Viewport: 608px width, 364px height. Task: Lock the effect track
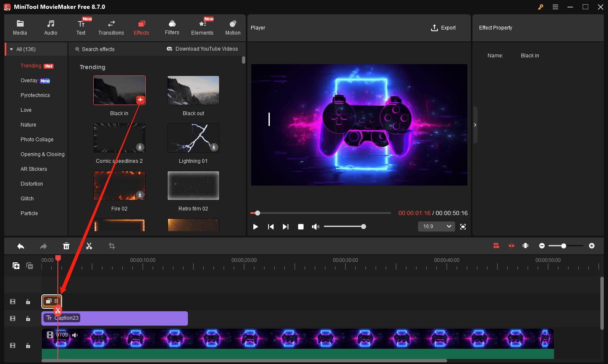pos(28,302)
